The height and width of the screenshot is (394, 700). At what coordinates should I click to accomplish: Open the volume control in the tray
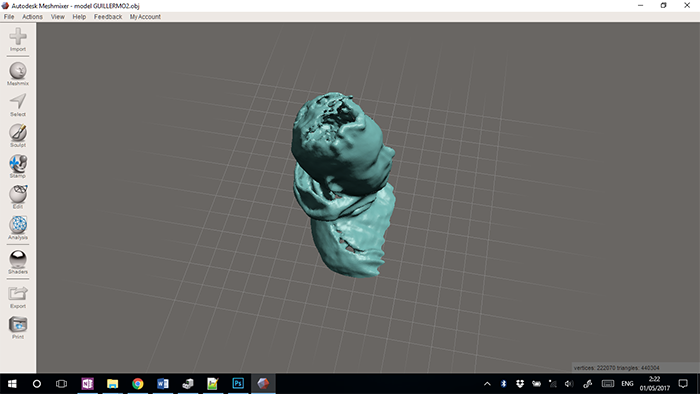tap(569, 383)
